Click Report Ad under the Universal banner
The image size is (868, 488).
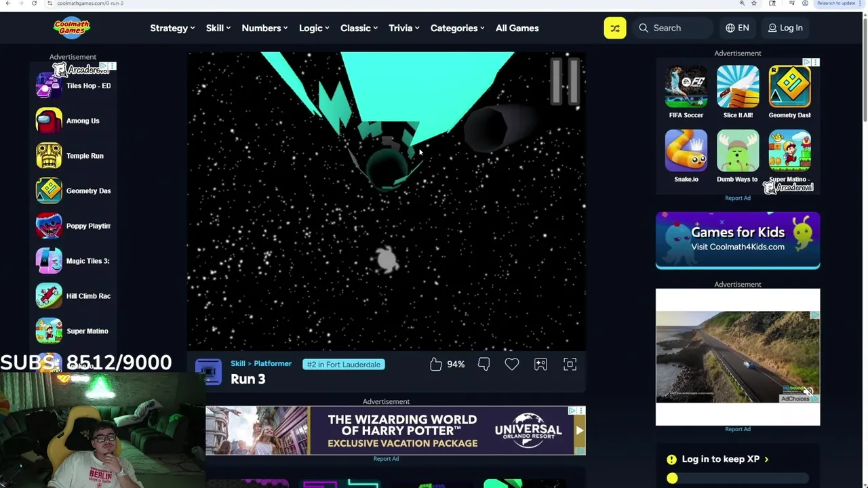coord(386,459)
